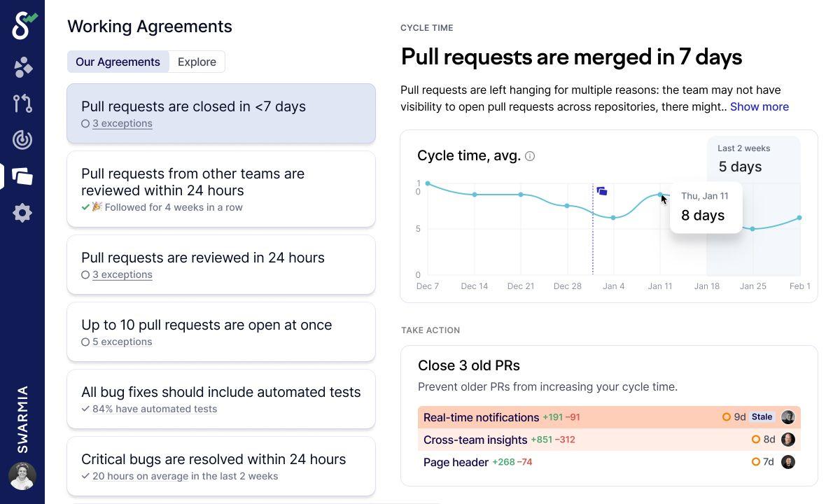Open the team insights sidebar icon

[22, 67]
